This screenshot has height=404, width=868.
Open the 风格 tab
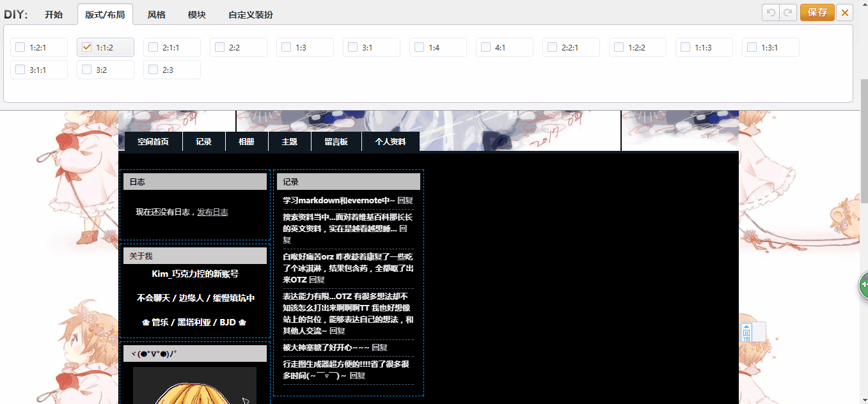(157, 14)
